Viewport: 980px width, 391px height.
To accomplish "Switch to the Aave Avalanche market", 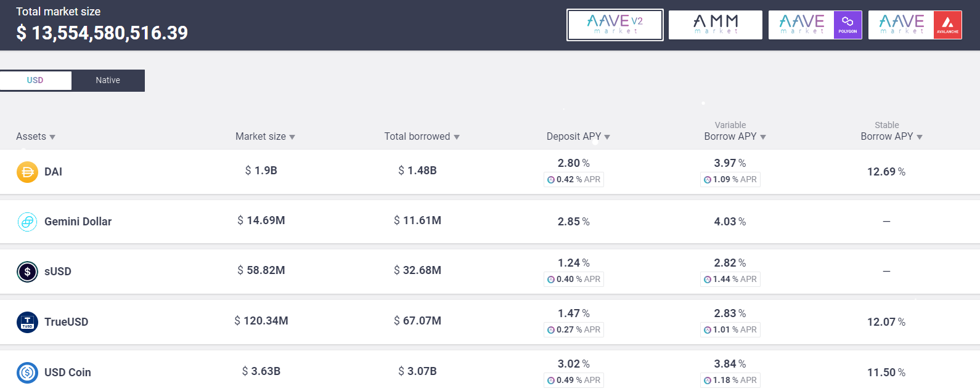I will (x=915, y=25).
